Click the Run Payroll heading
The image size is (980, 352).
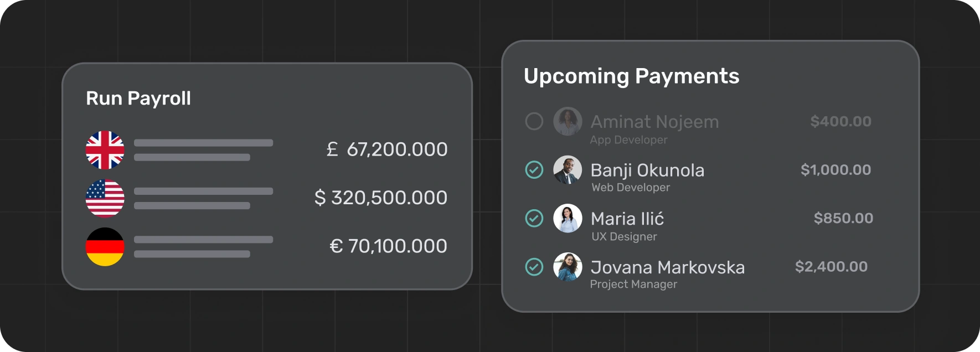[138, 99]
